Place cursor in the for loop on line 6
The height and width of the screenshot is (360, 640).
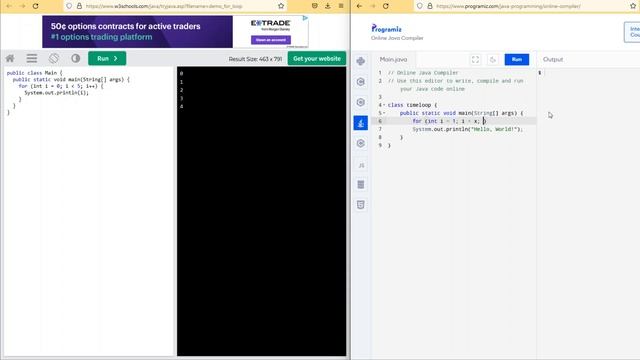pyautogui.click(x=449, y=121)
